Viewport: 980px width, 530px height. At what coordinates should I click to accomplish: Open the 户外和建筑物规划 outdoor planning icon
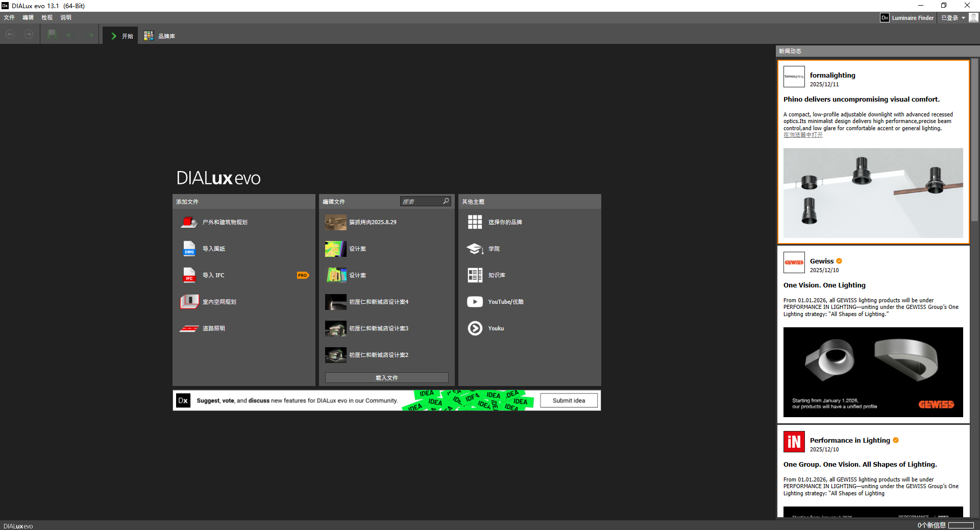[189, 222]
